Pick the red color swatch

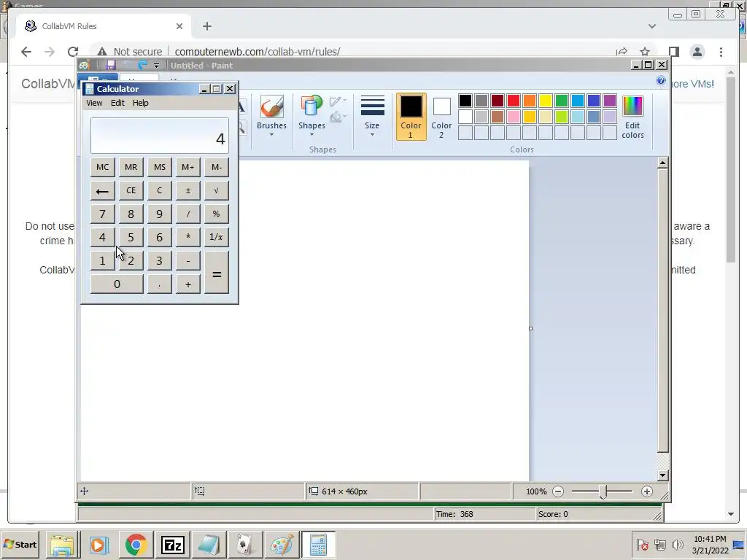pos(514,101)
